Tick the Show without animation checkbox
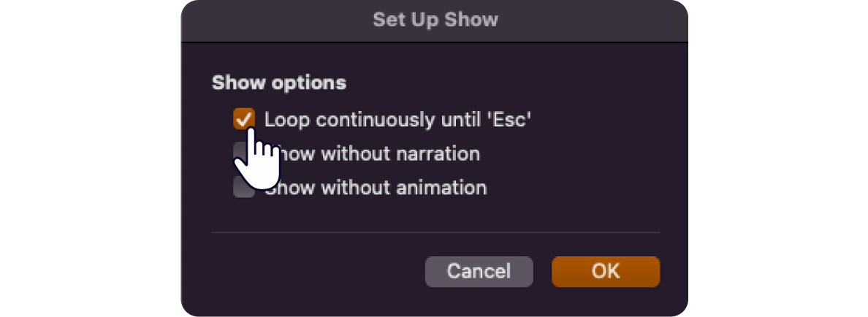868x317 pixels. (243, 188)
